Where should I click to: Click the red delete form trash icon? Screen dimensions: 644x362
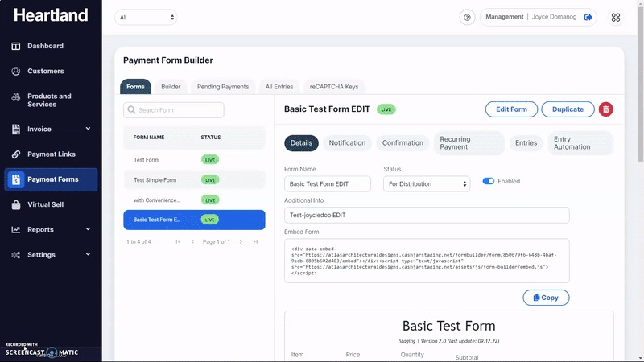pos(605,109)
